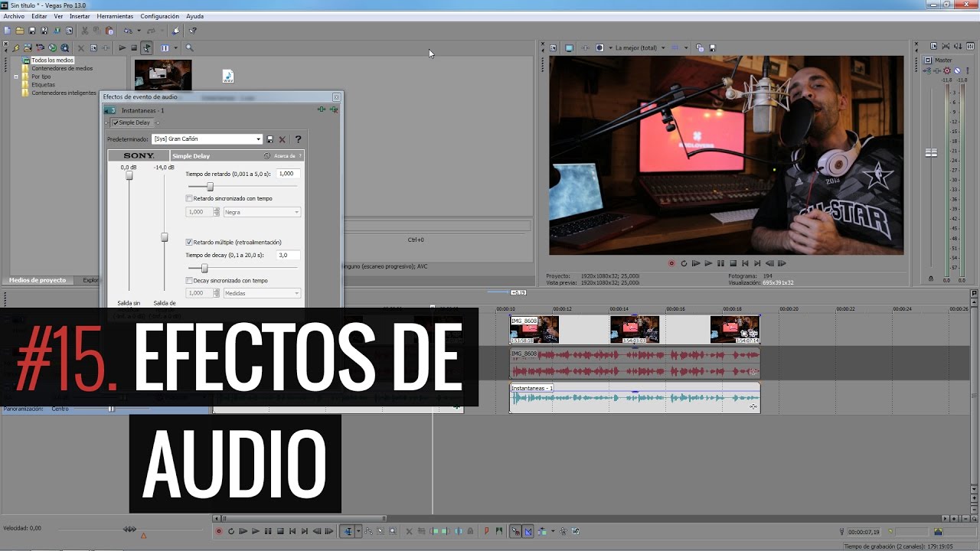The width and height of the screenshot is (980, 551).
Task: Open Master FX red gear icon
Action: 947,70
